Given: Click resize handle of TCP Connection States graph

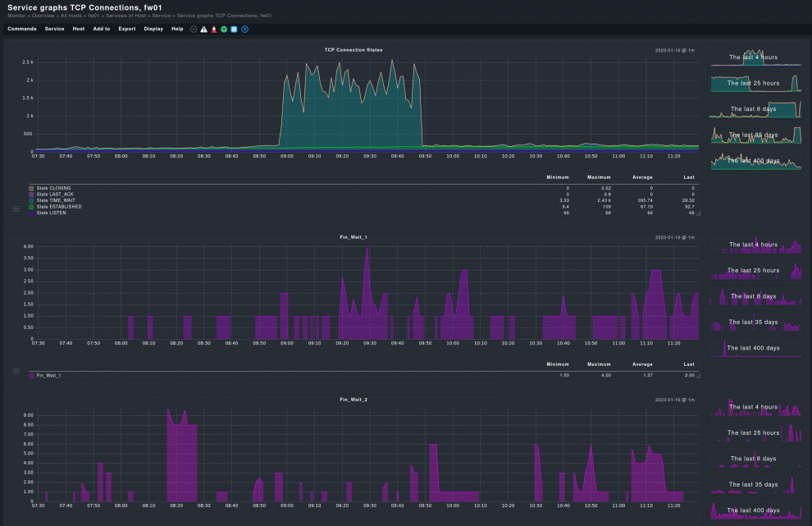Looking at the screenshot, I should pos(699,213).
